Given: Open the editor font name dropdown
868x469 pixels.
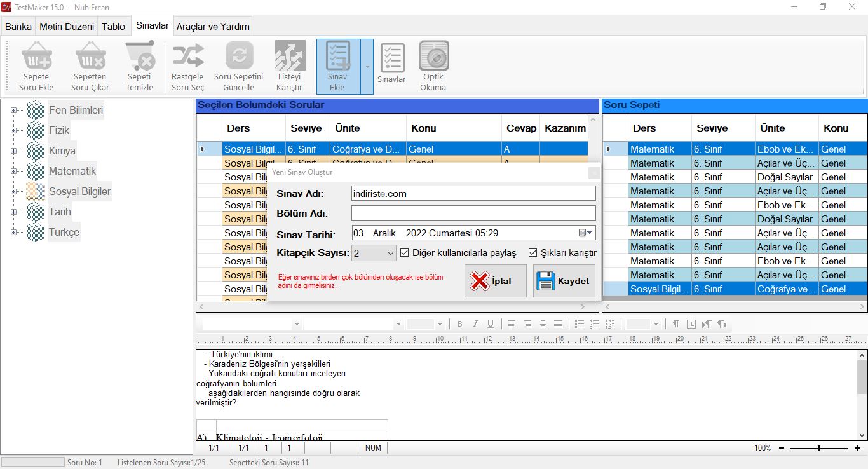Looking at the screenshot, I should click(x=398, y=324).
